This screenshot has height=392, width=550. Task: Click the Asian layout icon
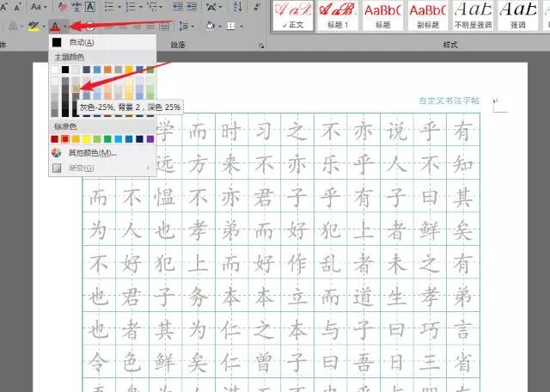pos(211,6)
